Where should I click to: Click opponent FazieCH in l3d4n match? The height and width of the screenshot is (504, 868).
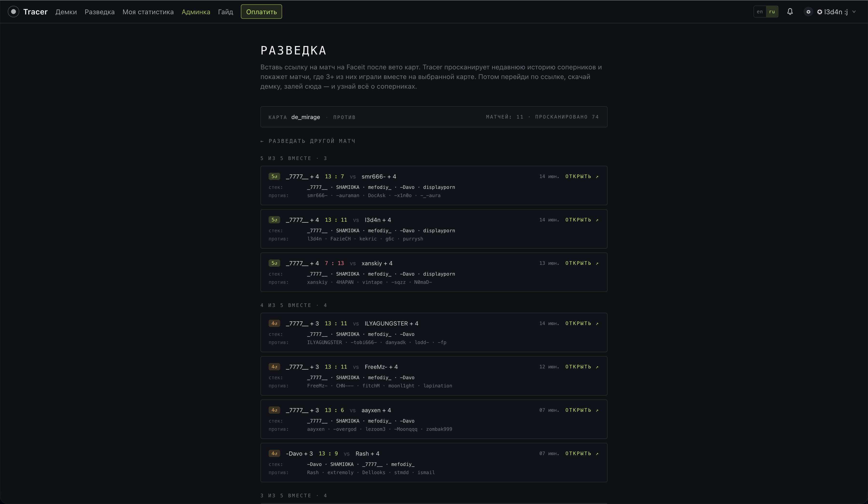[x=340, y=239]
